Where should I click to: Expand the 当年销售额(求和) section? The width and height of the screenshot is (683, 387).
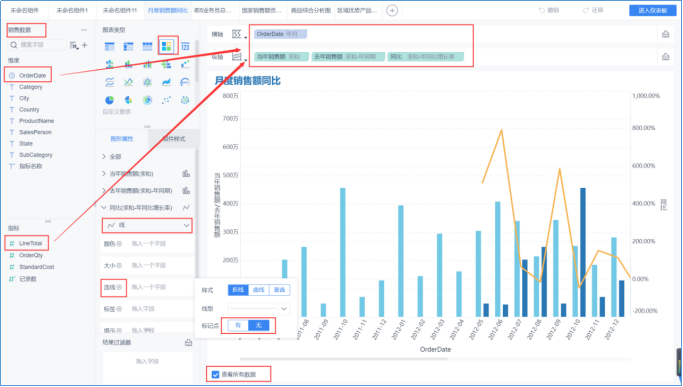click(x=104, y=173)
